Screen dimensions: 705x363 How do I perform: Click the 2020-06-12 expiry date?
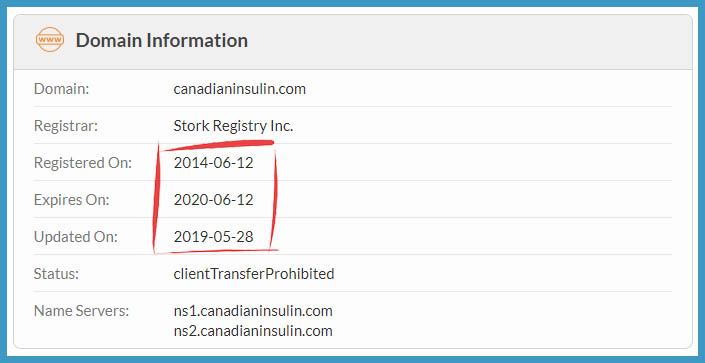coord(214,200)
